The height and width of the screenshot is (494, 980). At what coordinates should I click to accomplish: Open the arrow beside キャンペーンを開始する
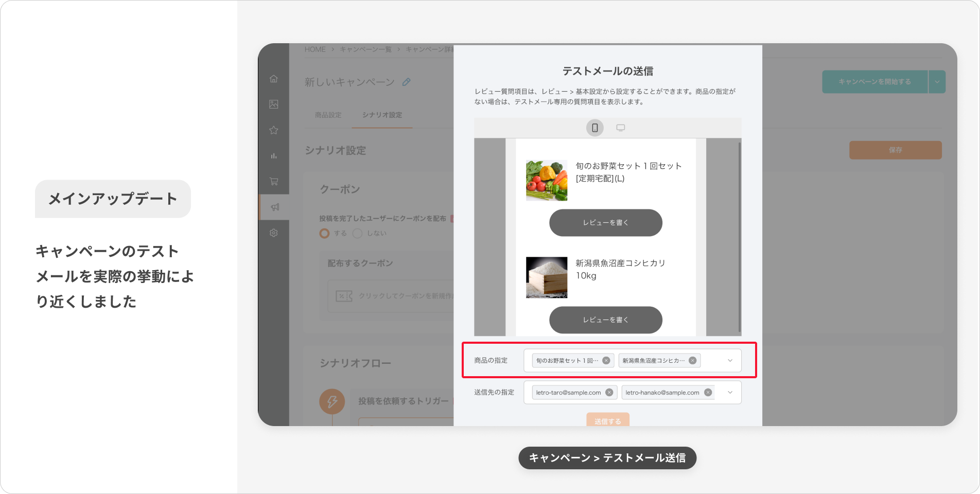(x=937, y=82)
